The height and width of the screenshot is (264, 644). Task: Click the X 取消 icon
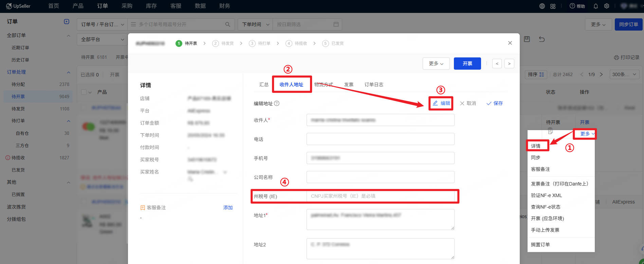[x=462, y=103]
